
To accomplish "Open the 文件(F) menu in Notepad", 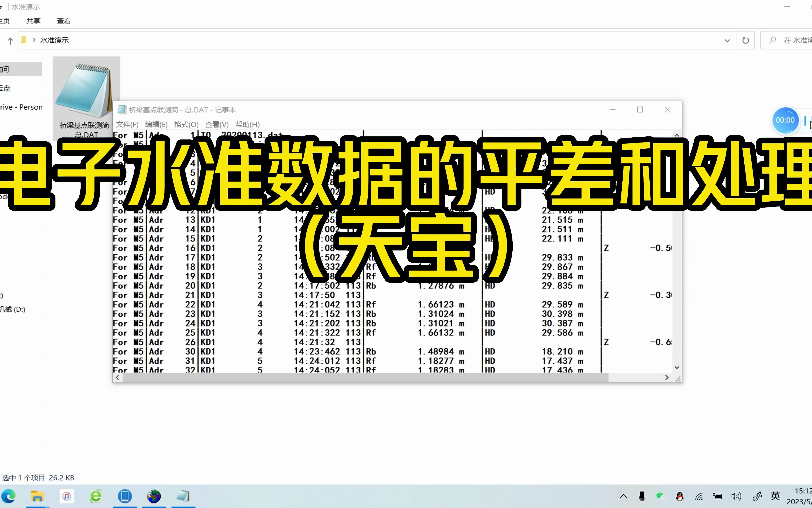I will 127,124.
